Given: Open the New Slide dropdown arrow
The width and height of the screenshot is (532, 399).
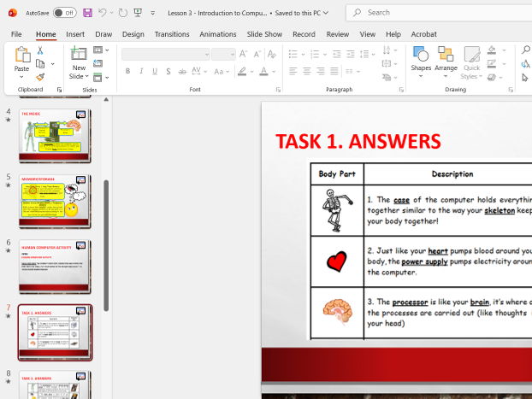Looking at the screenshot, I should point(87,76).
